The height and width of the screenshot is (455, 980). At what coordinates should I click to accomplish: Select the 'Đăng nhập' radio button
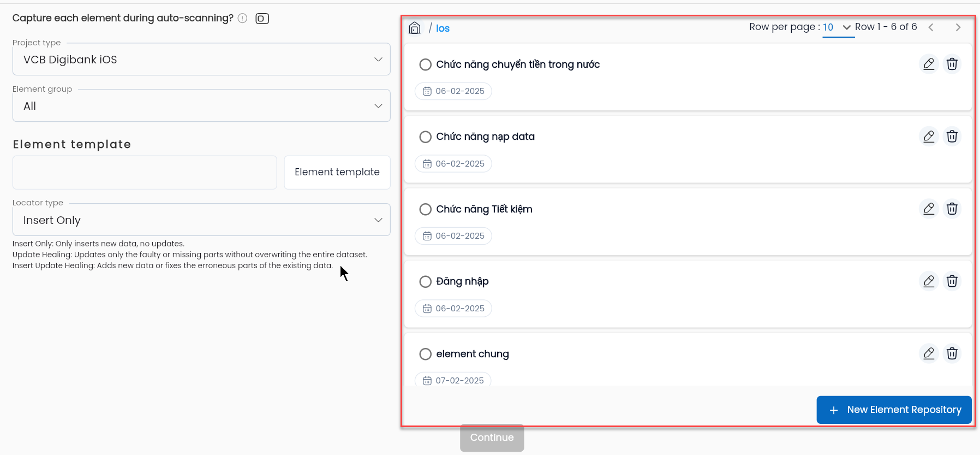pos(426,281)
